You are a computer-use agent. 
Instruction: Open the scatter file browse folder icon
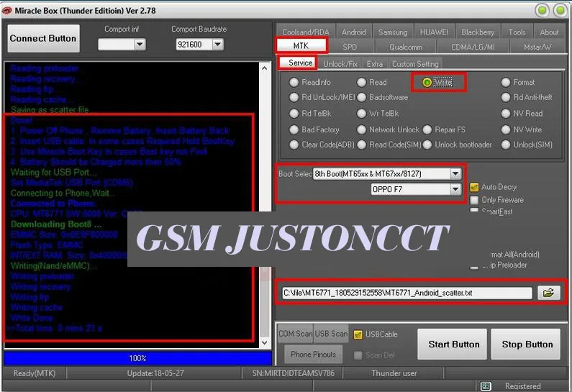pos(549,293)
